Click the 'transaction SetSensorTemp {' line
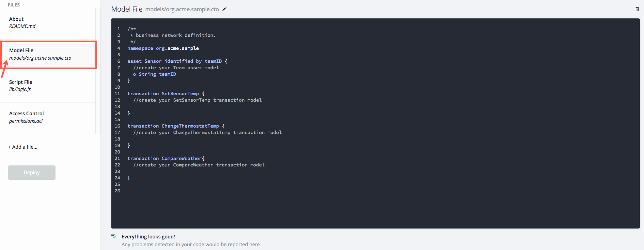644x250 pixels. [166, 94]
